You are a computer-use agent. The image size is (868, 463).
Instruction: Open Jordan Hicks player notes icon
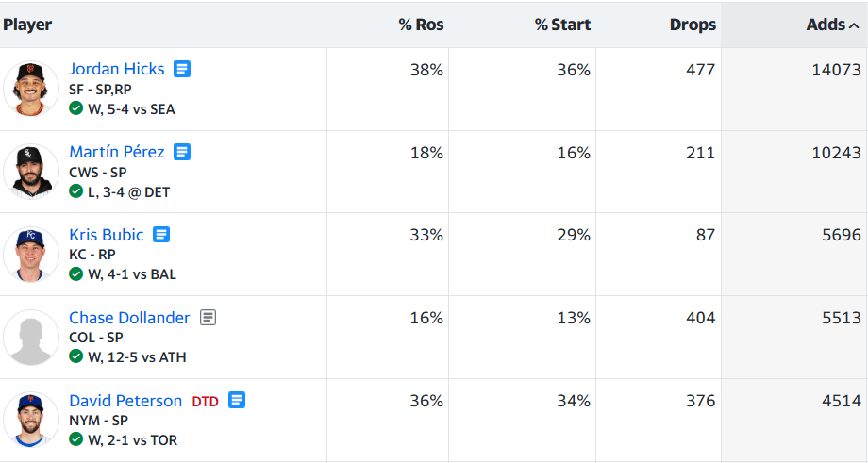tap(182, 69)
